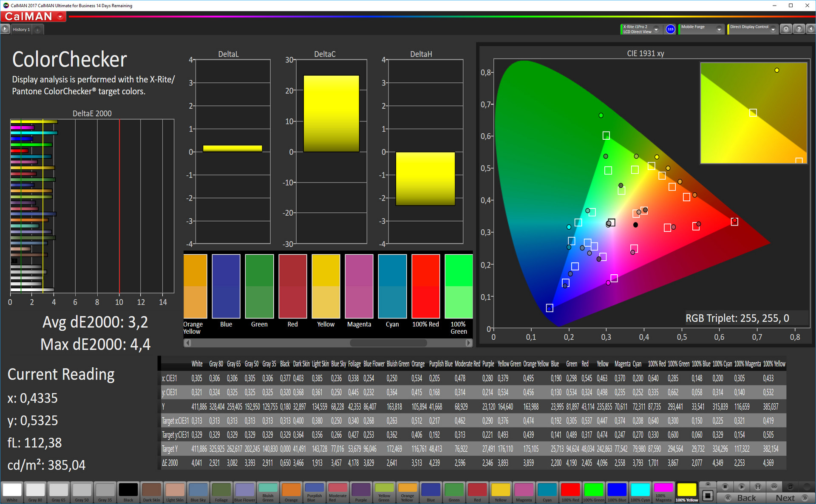This screenshot has height=504, width=816.
Task: Click the play icon in the bottom-right read controls
Action: tap(742, 487)
